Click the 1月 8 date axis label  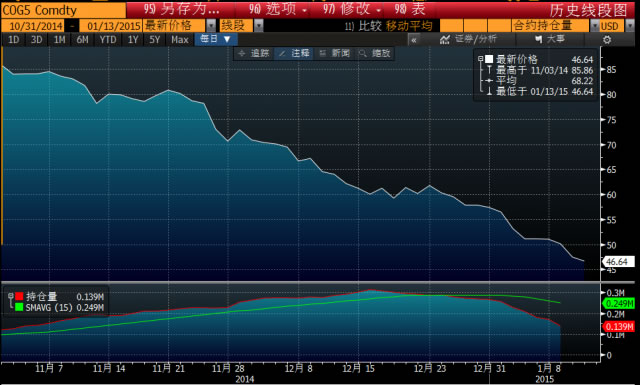click(549, 369)
